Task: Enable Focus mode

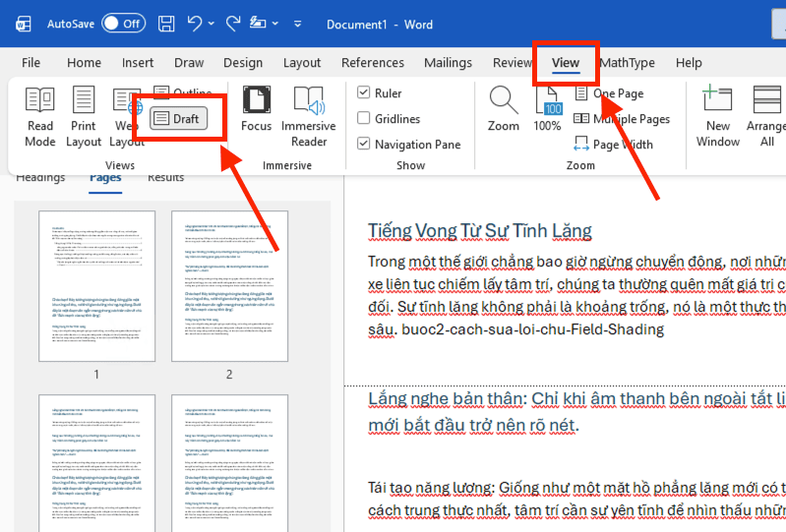Action: (256, 109)
